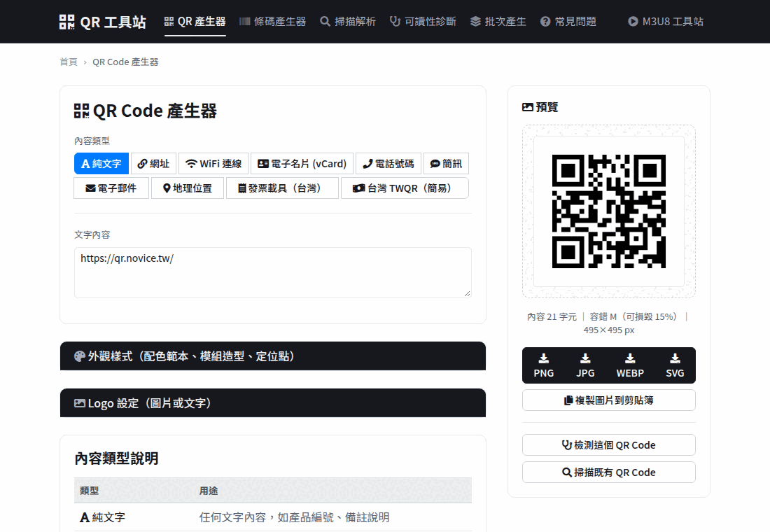770x532 pixels.
Task: Click the 純文字 row in description table
Action: [x=273, y=517]
